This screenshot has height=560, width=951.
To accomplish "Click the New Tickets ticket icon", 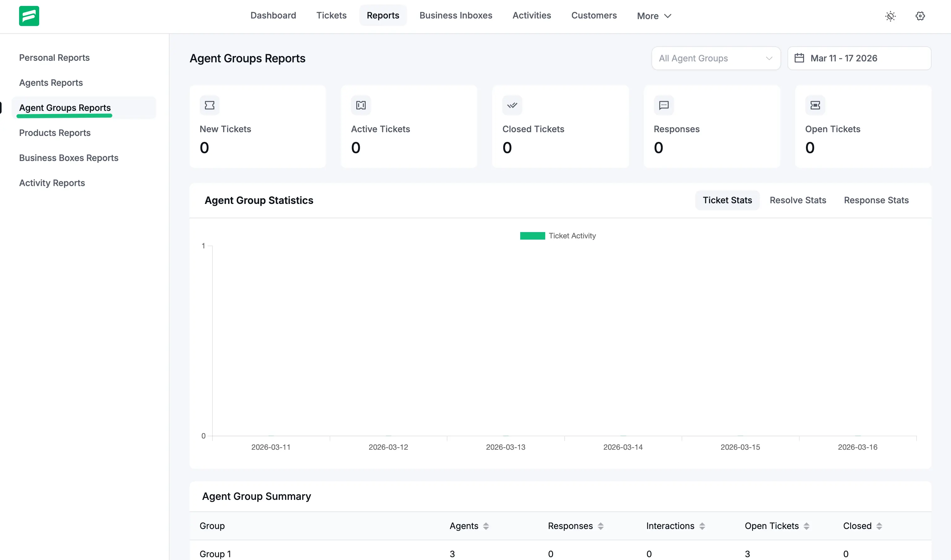I will tap(210, 105).
